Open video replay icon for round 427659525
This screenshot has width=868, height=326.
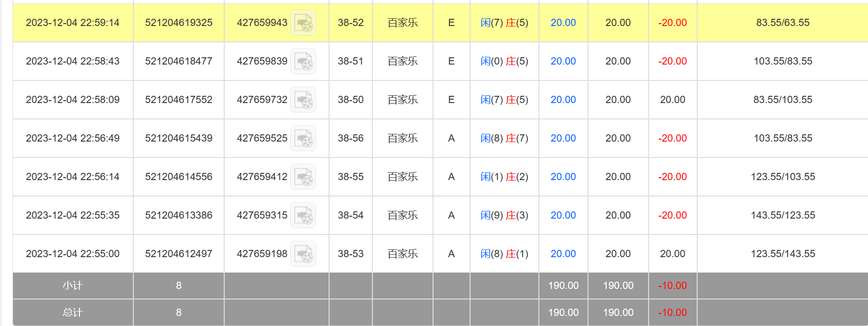coord(303,138)
